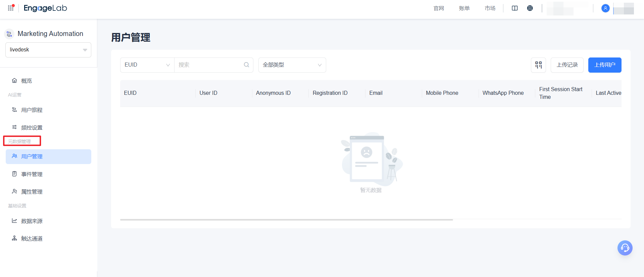Click the 用户管理 users icon

coord(14,156)
